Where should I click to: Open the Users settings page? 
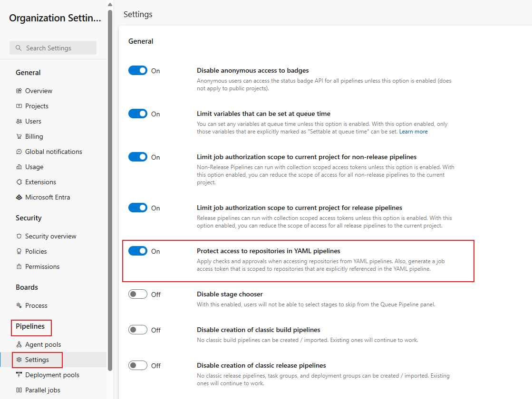(x=33, y=121)
